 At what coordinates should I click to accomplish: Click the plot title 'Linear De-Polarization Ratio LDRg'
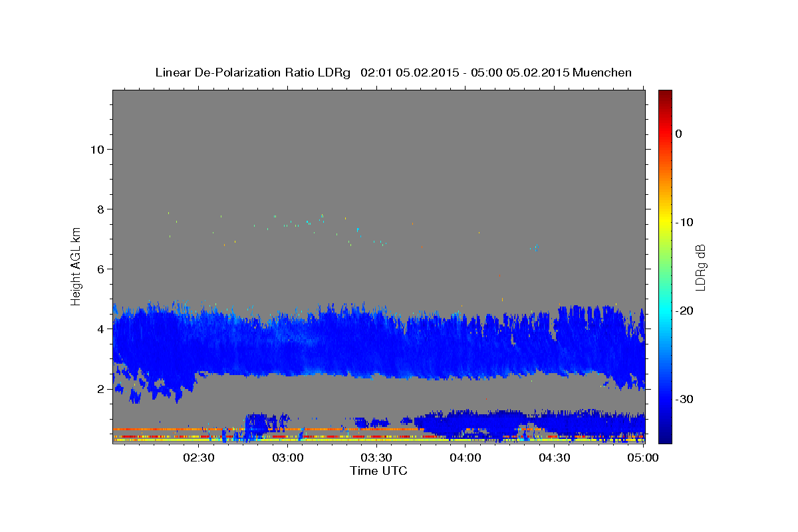click(253, 72)
